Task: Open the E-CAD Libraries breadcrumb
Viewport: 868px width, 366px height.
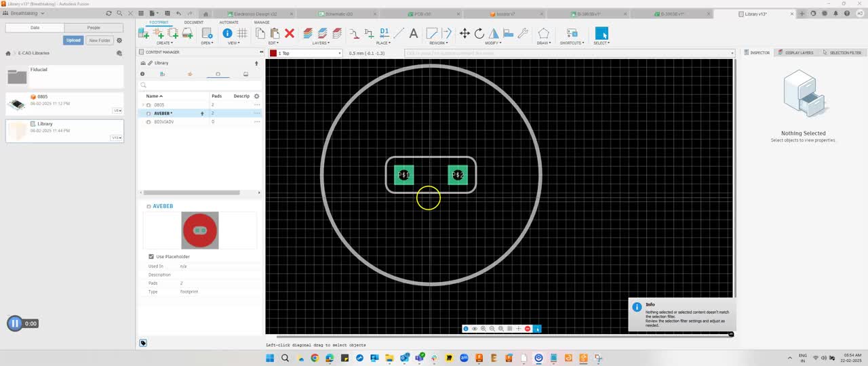Action: [34, 53]
